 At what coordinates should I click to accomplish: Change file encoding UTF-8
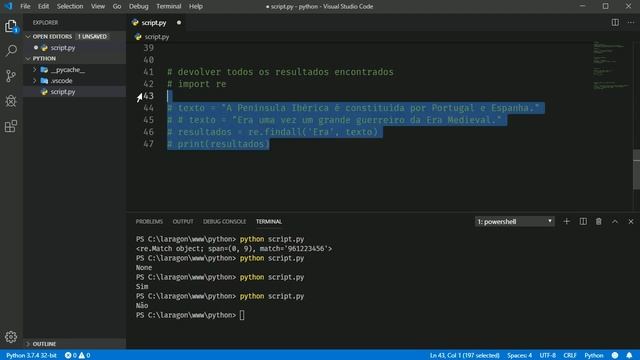[547, 355]
